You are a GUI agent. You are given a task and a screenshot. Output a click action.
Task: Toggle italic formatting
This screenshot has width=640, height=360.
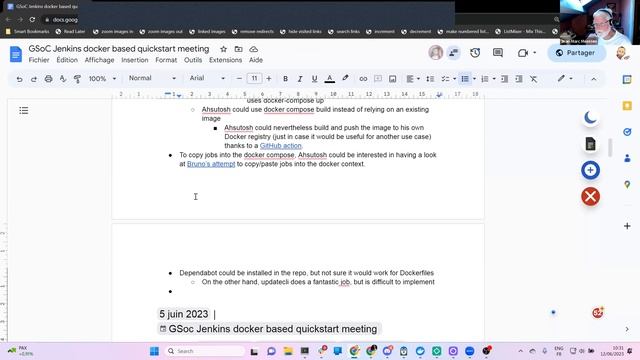(x=300, y=79)
